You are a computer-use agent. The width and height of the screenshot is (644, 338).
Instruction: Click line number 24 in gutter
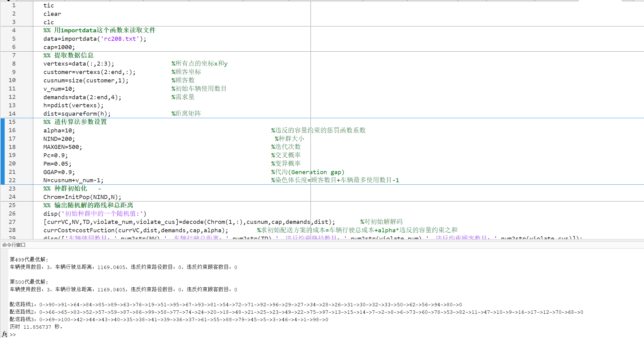pyautogui.click(x=12, y=197)
